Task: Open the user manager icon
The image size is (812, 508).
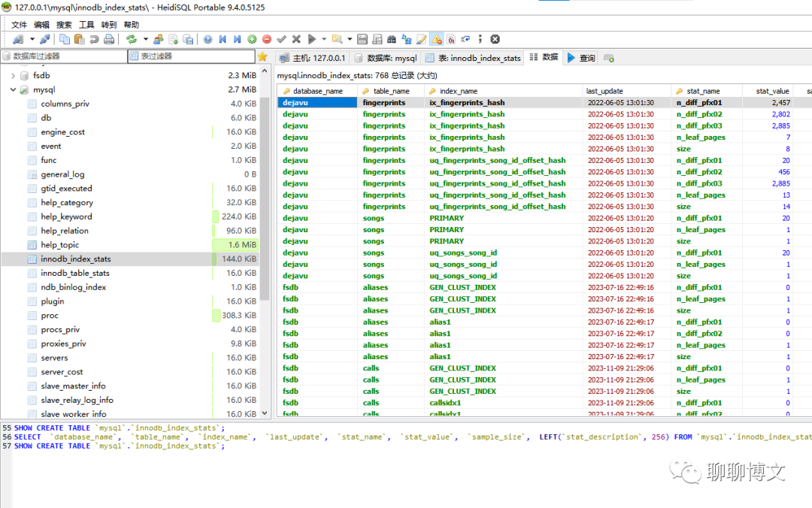Action: pyautogui.click(x=159, y=39)
